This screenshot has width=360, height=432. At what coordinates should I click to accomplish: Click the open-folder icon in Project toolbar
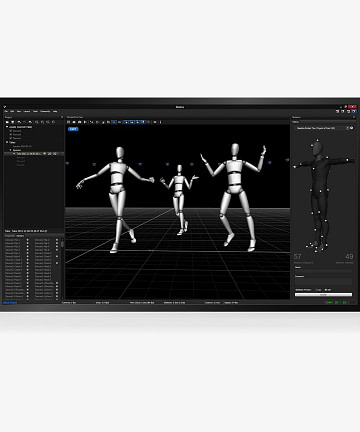coord(7,122)
